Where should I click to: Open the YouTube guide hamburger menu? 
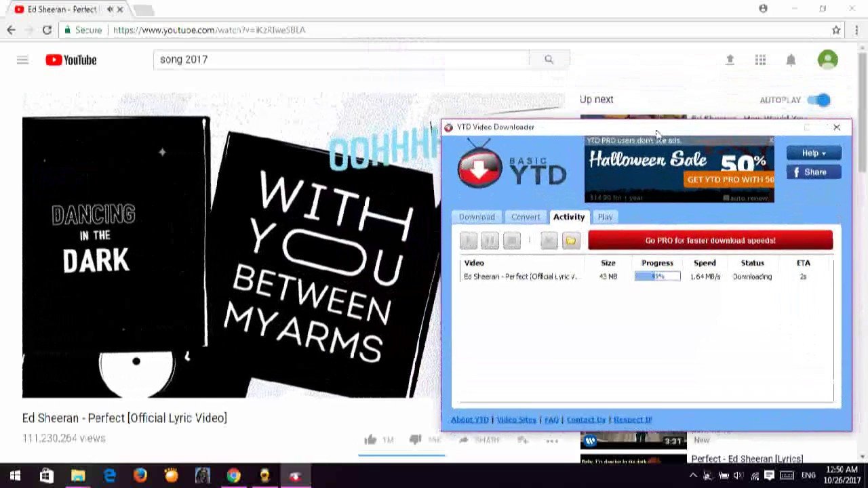22,60
